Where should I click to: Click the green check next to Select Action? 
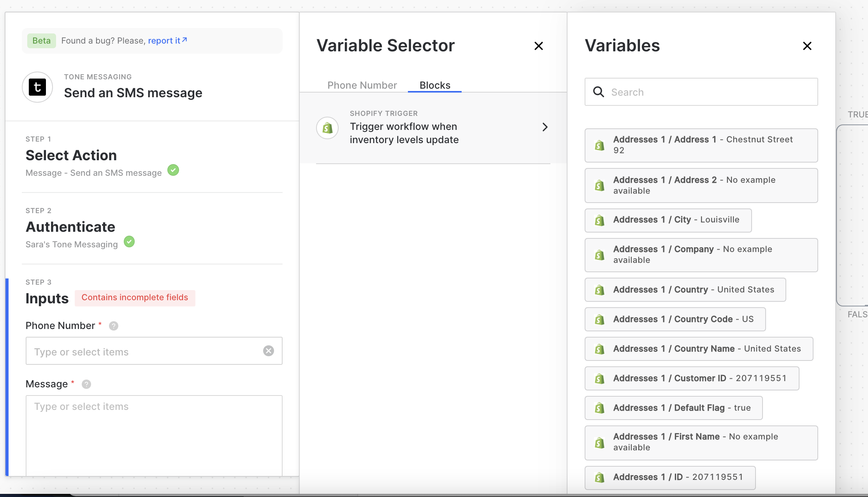click(x=173, y=170)
